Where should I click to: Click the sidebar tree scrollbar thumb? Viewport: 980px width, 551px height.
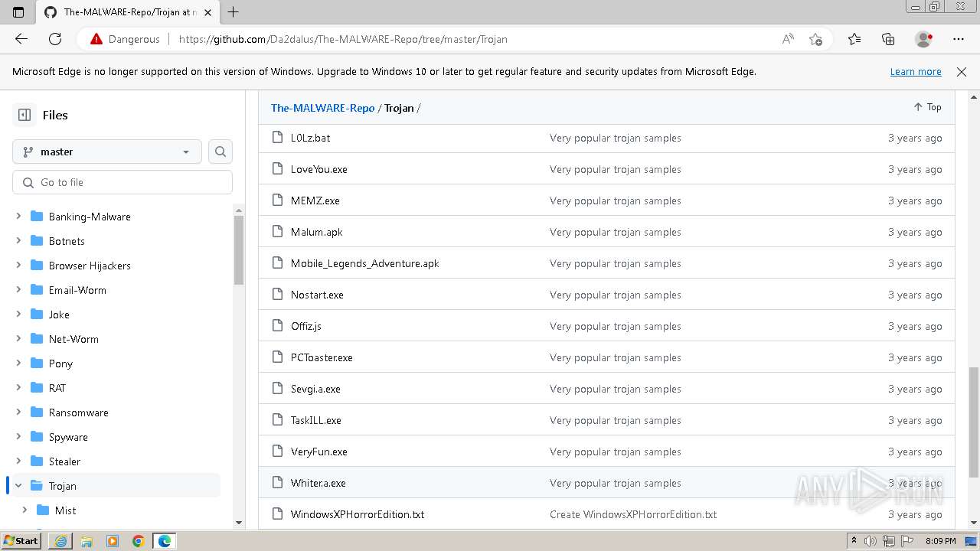coord(239,250)
